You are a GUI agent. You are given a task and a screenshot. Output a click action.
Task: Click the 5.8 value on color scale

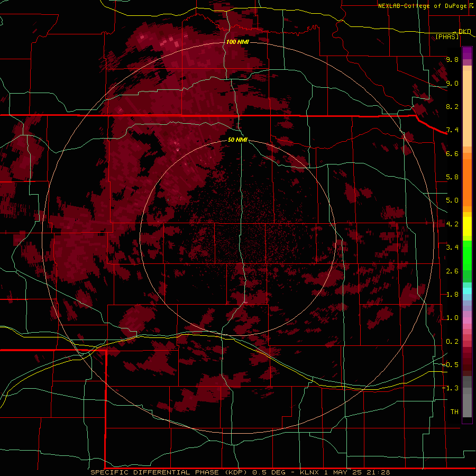click(452, 177)
